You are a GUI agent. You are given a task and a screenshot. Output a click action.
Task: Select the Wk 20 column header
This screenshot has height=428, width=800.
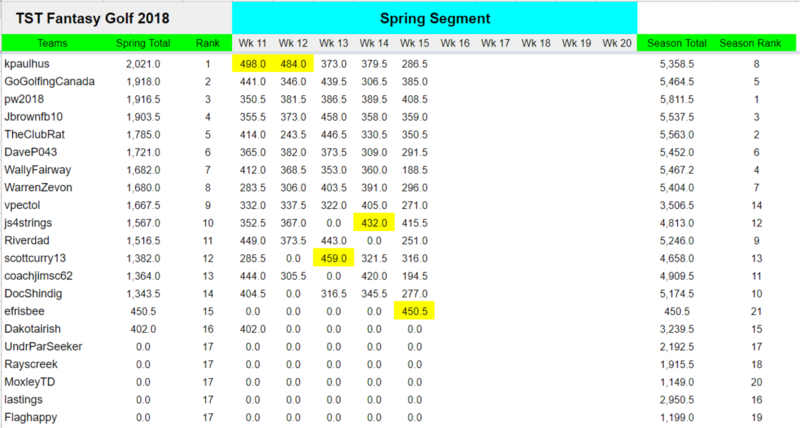click(617, 44)
